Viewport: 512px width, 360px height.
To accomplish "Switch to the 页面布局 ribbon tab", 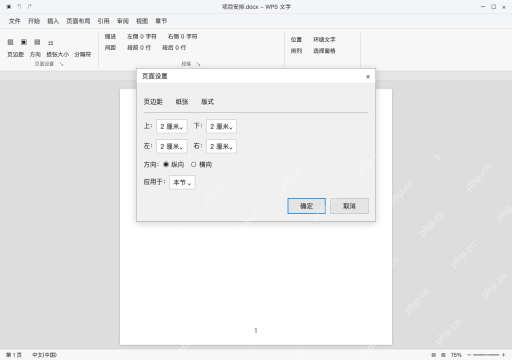I will point(78,21).
